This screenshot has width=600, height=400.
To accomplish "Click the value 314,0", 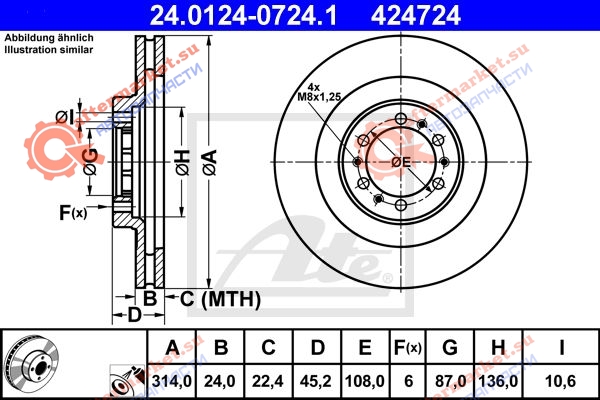I will (172, 381).
